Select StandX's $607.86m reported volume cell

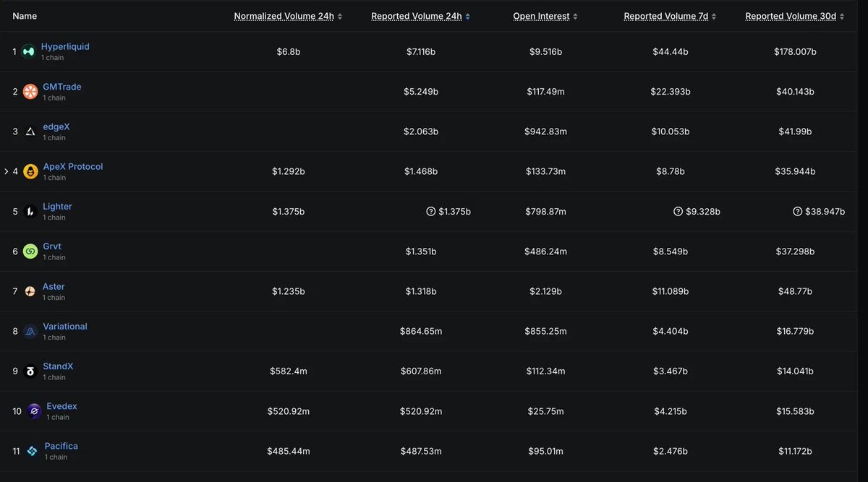(421, 371)
